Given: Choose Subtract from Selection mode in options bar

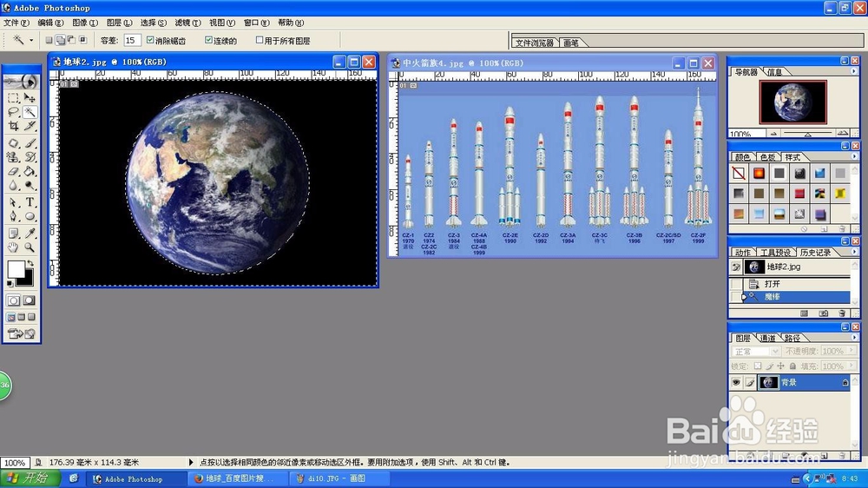Looking at the screenshot, I should click(x=71, y=40).
